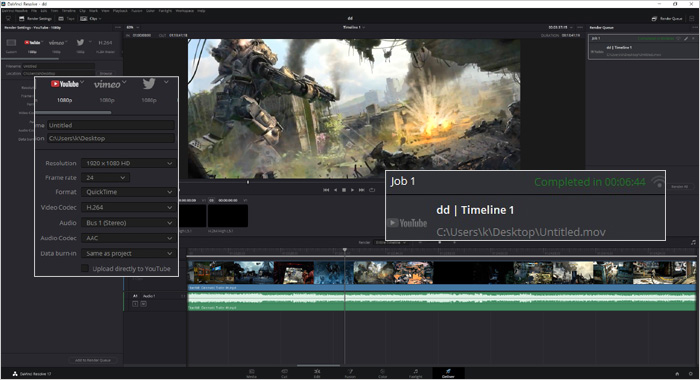Viewport: 700px width, 380px height.
Task: Open the Timeline menu
Action: [68, 11]
